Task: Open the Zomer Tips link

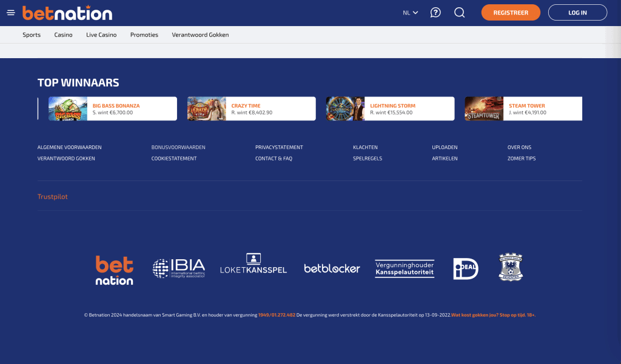Action: (522, 158)
